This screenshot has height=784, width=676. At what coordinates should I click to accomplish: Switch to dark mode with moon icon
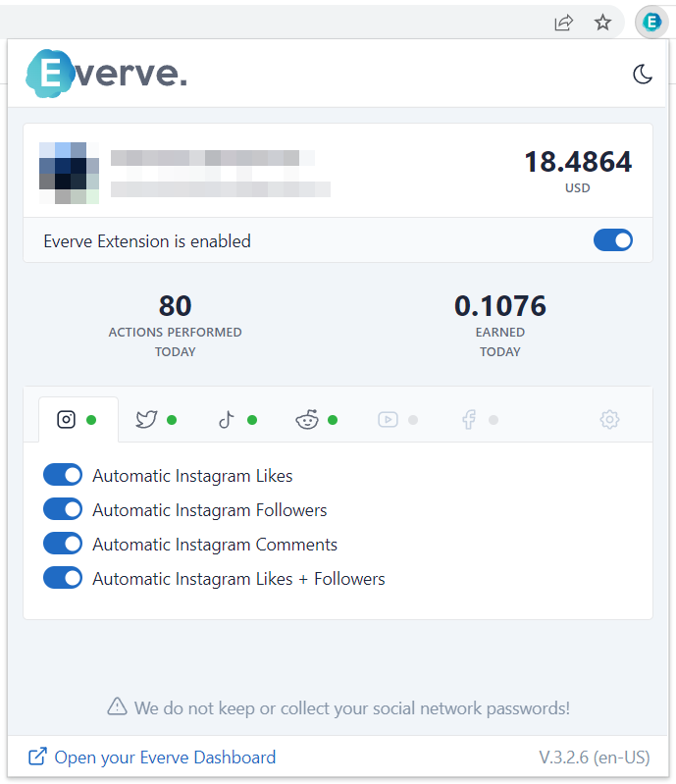pos(643,75)
